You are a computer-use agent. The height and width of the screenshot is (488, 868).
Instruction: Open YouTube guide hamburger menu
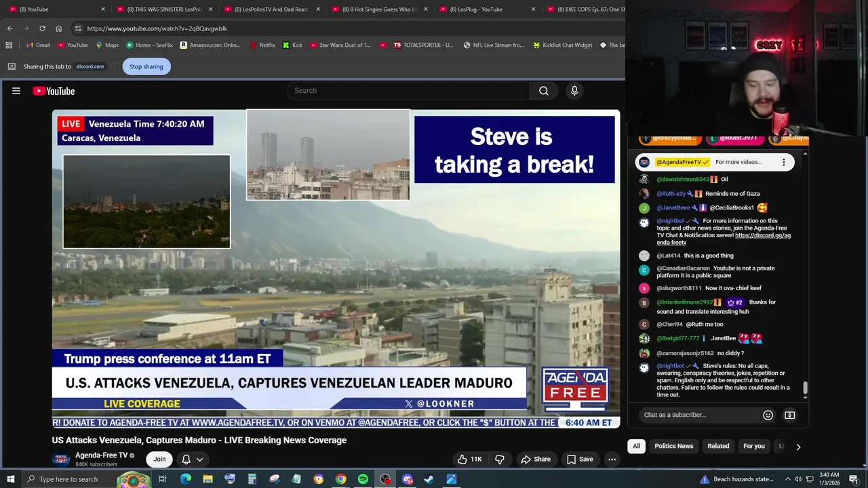pyautogui.click(x=16, y=91)
